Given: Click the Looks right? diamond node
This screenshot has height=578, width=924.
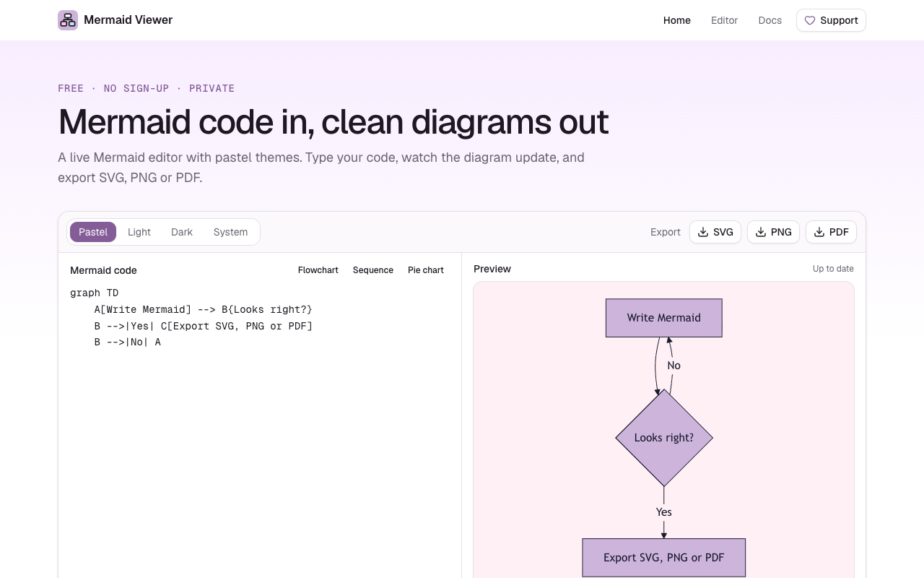Looking at the screenshot, I should point(664,438).
